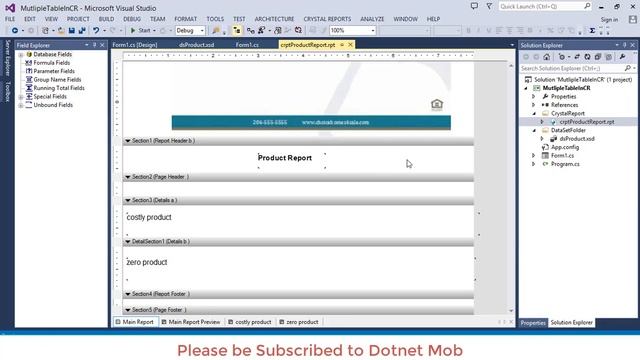Select Running Total Fields item
Screen dimensions: 640x360
(59, 88)
